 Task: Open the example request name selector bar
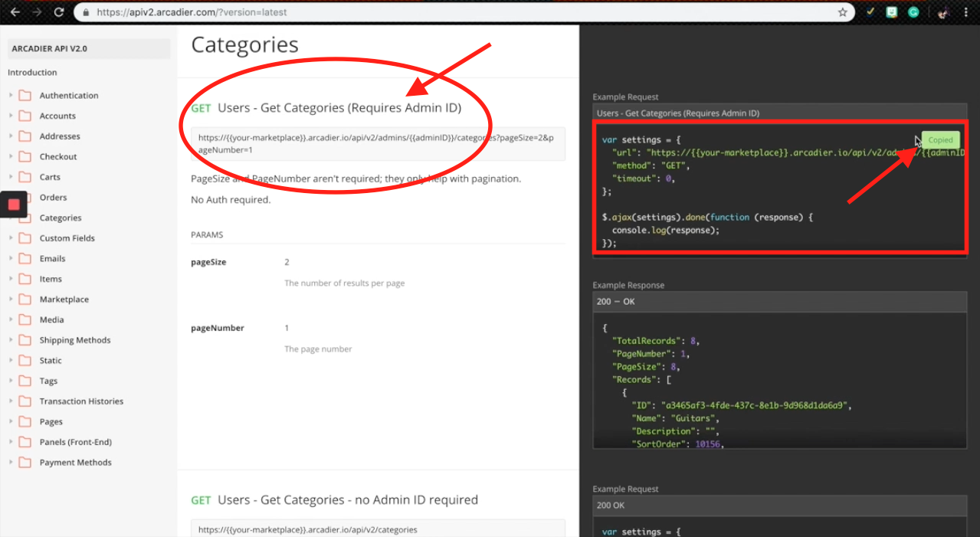tap(780, 113)
